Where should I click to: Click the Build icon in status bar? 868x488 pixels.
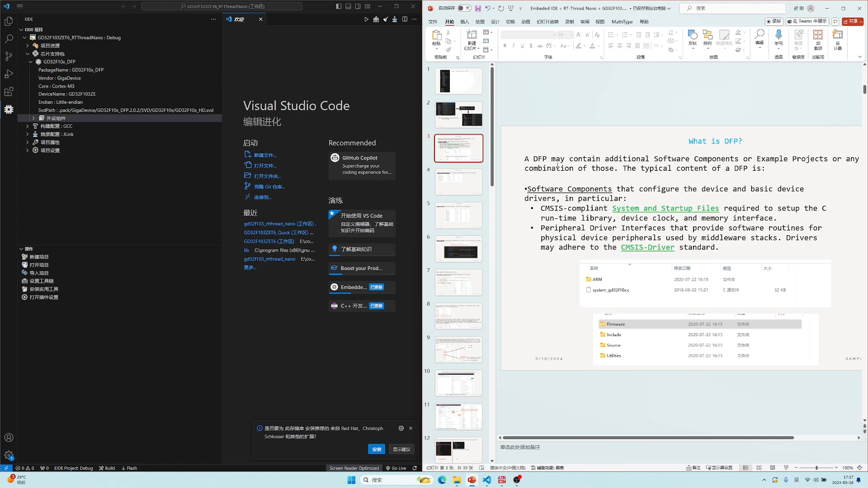(107, 468)
